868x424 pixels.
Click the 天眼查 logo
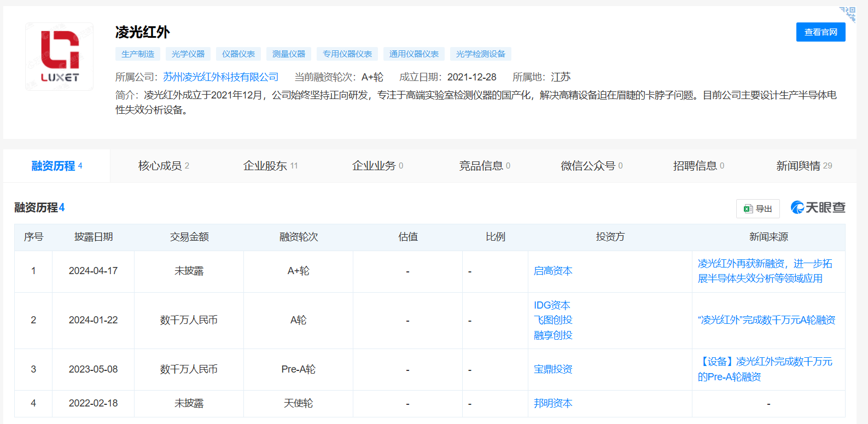pos(818,207)
